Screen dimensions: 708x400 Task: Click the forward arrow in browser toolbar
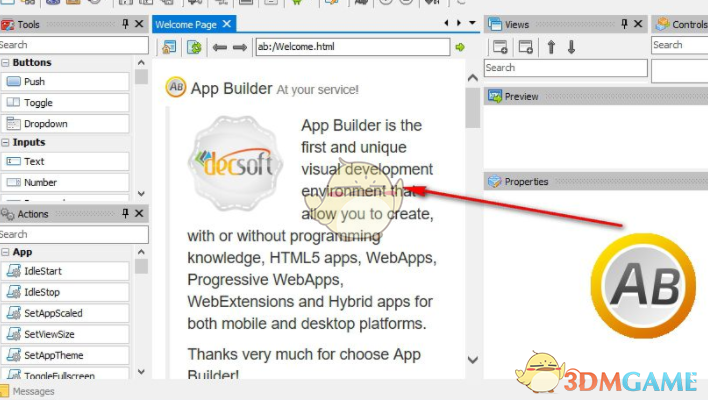click(x=240, y=46)
